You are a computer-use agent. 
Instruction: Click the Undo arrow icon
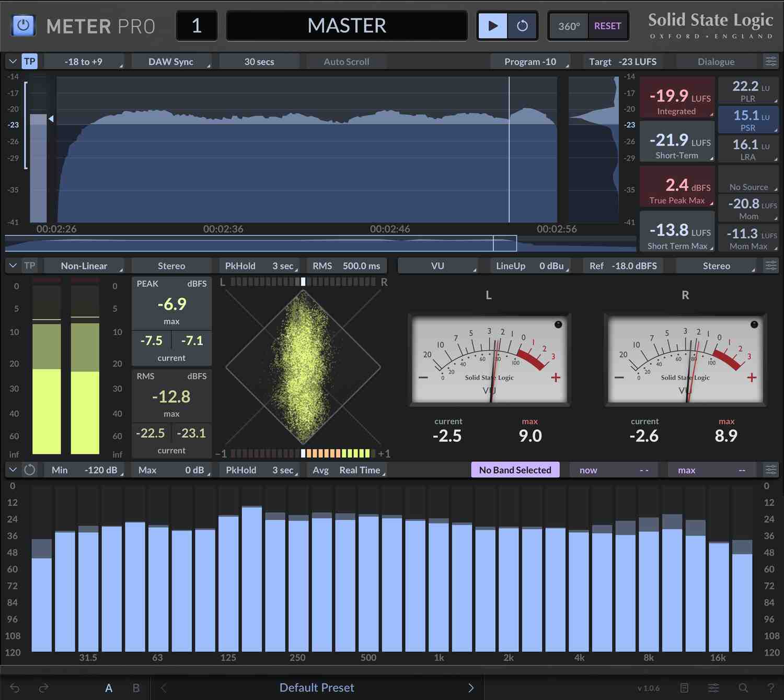[x=14, y=687]
